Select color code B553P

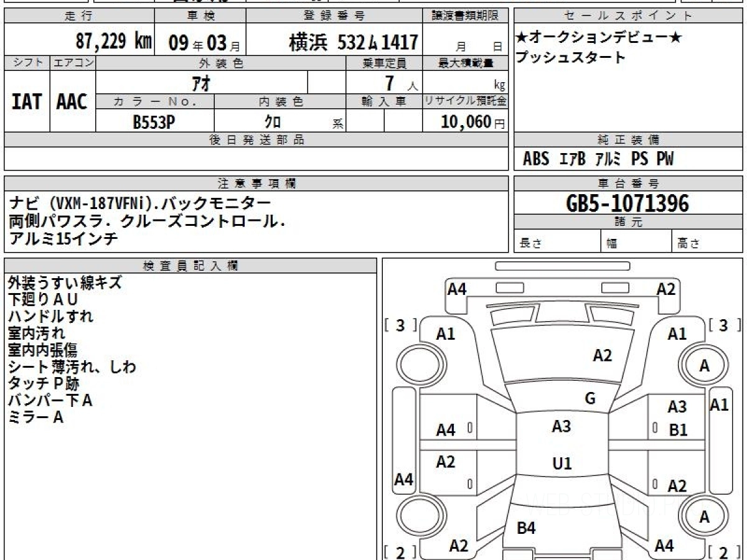click(154, 122)
